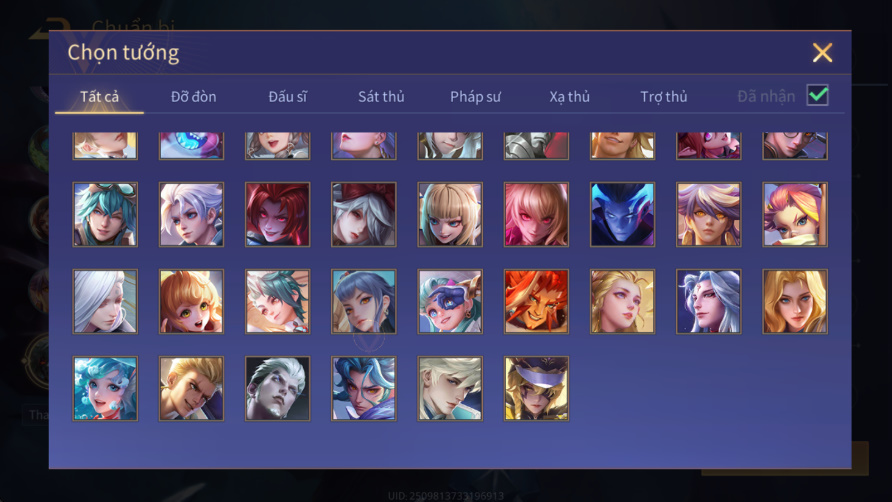Pick the fiery orange-maned beast hero
Viewport: 892px width, 502px height.
tap(536, 302)
